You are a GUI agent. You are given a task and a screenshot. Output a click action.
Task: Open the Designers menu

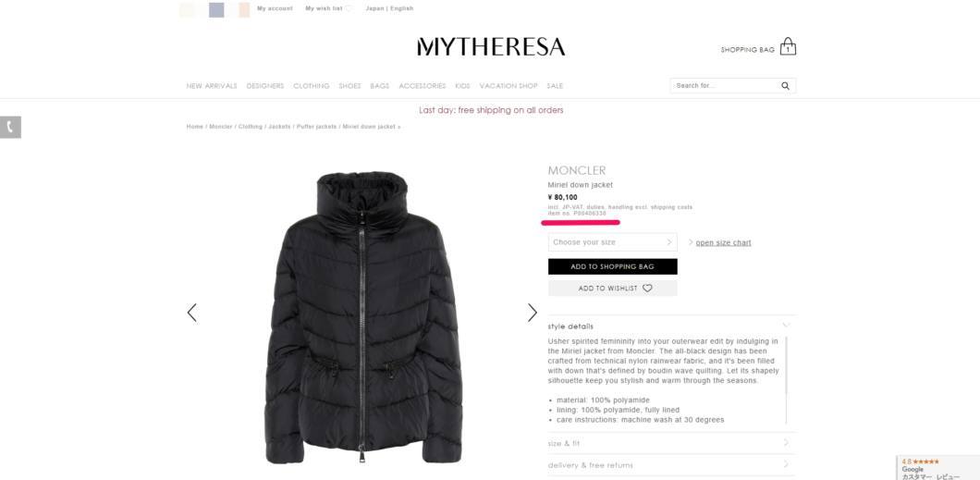[265, 86]
